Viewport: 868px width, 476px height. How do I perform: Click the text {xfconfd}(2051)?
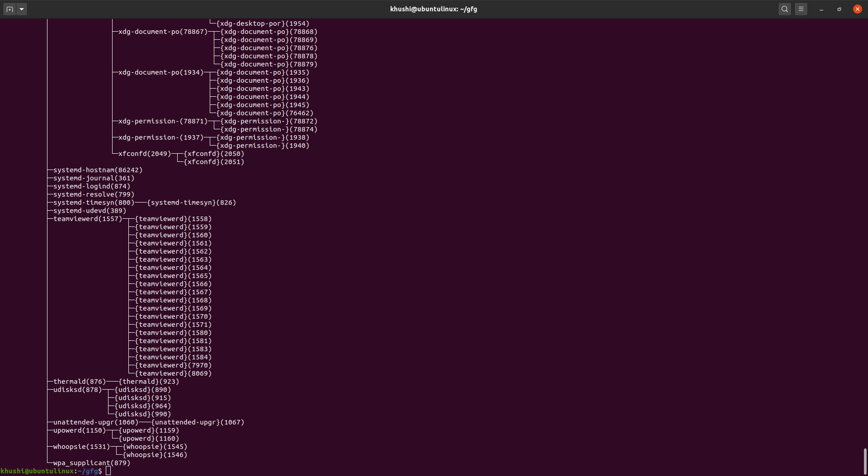pos(214,162)
